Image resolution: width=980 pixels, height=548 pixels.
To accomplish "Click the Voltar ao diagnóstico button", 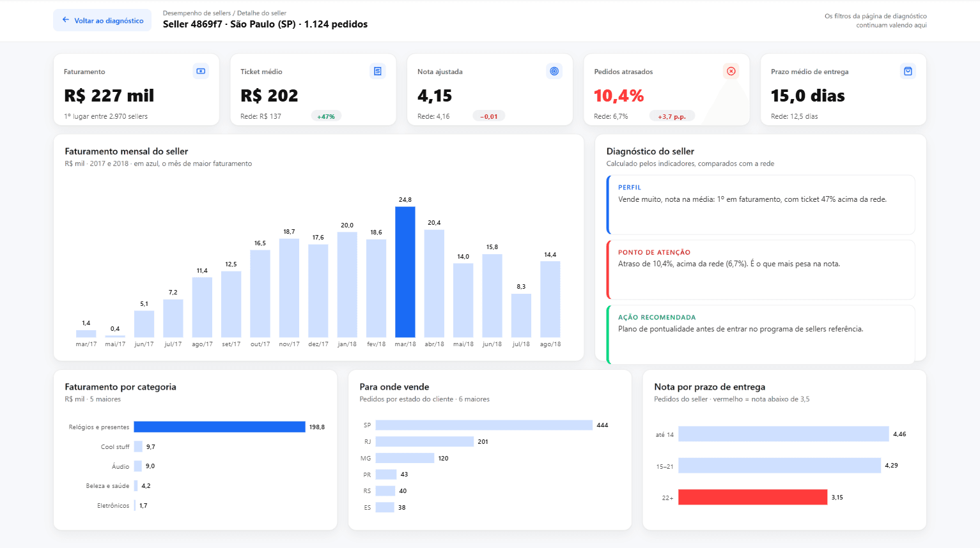I will click(x=102, y=20).
